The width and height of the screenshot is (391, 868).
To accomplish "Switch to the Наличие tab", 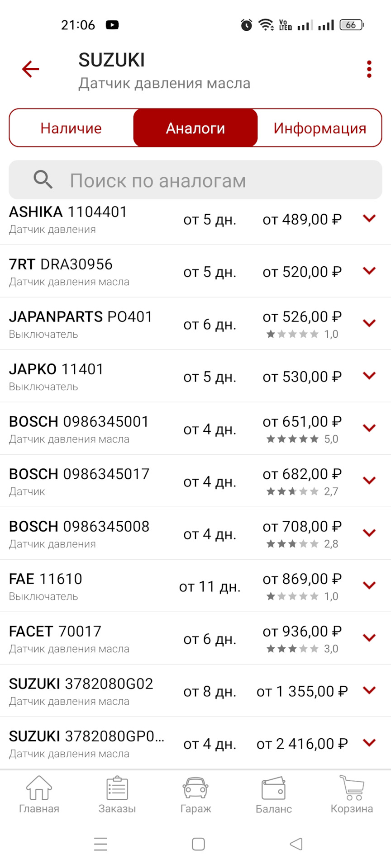I will (71, 128).
